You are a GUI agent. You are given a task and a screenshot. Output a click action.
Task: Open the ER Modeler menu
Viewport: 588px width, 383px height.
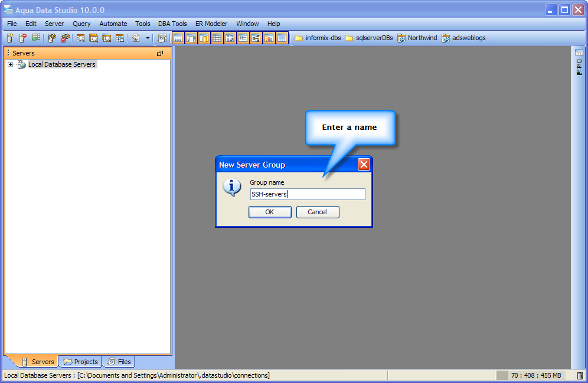[211, 24]
